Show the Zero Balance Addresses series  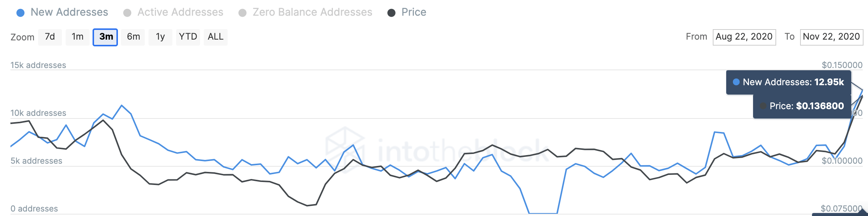[x=312, y=12]
